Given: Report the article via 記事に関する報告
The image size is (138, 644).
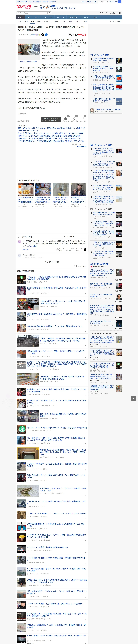Looking at the screenshot, I should 24,121.
